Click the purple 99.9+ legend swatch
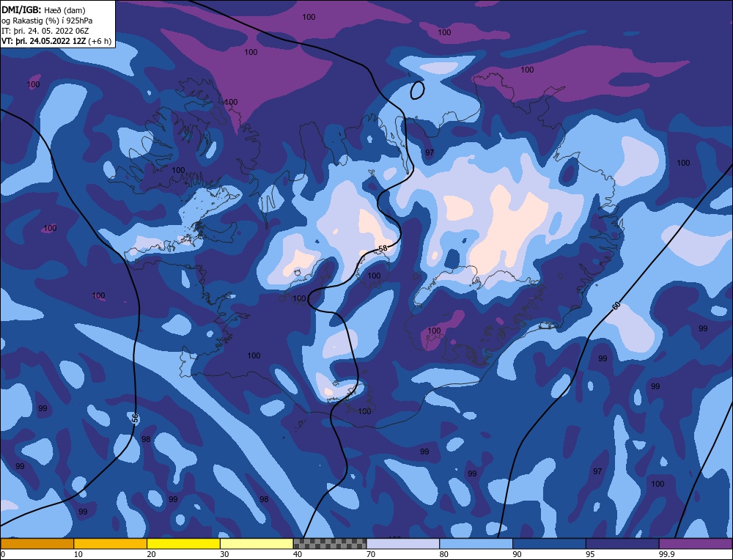This screenshot has width=733, height=560. click(696, 544)
